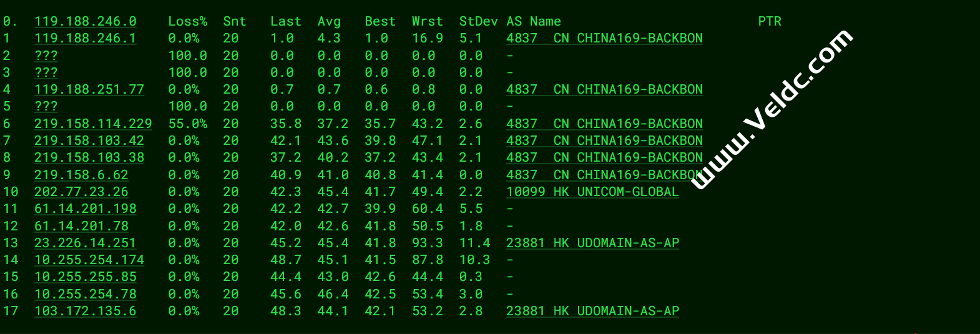This screenshot has width=980, height=334.
Task: Open AS 4837 CHINA169-BACKBON link on hop 8
Action: click(x=604, y=157)
